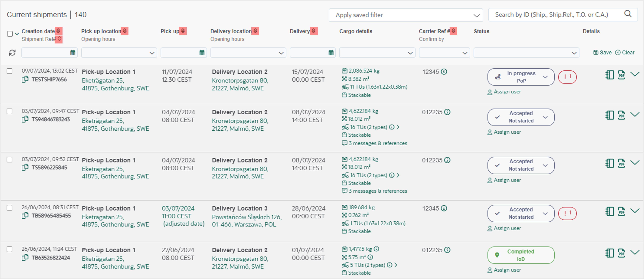Select shipment TS5896225845 checkbox

(9, 160)
